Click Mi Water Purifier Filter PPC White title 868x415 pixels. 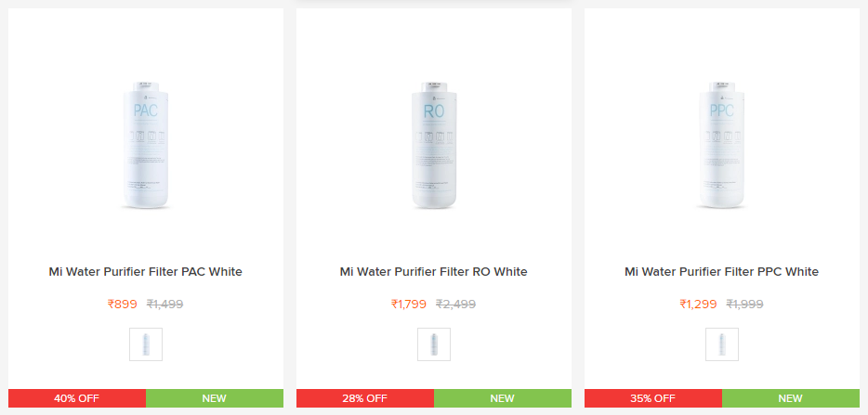coord(722,272)
